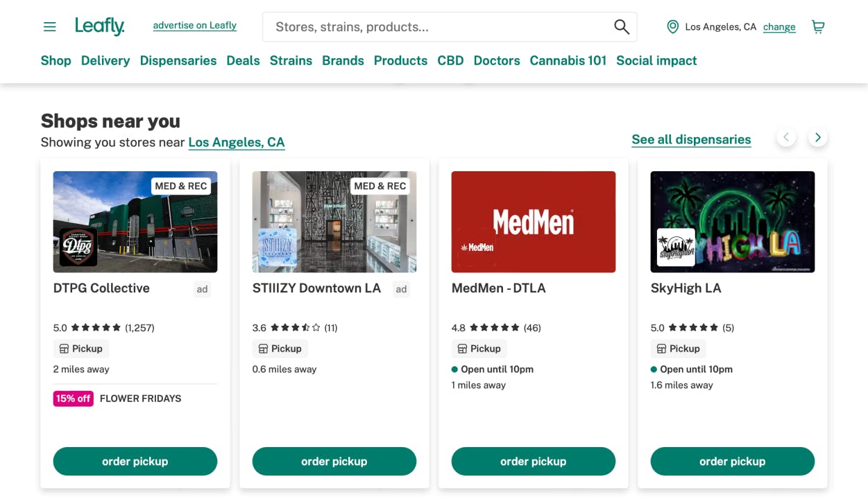Click See all dispensaries
The width and height of the screenshot is (868, 497).
[x=691, y=139]
